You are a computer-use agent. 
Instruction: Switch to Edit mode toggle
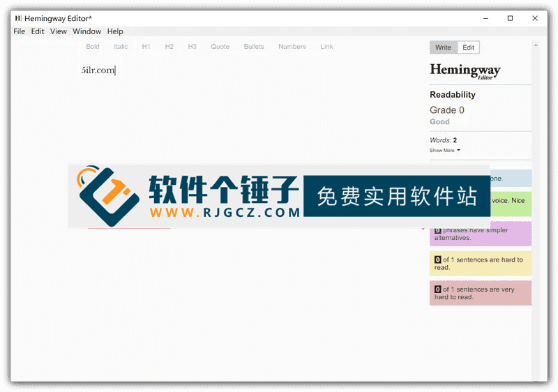point(468,47)
